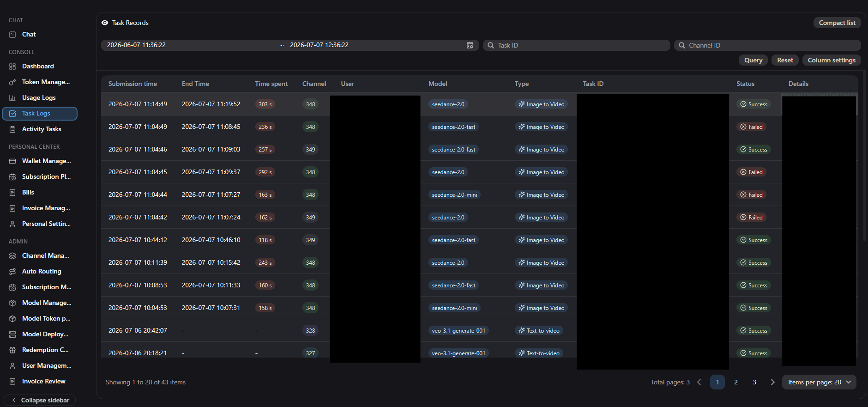This screenshot has width=868, height=407.
Task: Click the Time spent column header
Action: click(x=271, y=84)
